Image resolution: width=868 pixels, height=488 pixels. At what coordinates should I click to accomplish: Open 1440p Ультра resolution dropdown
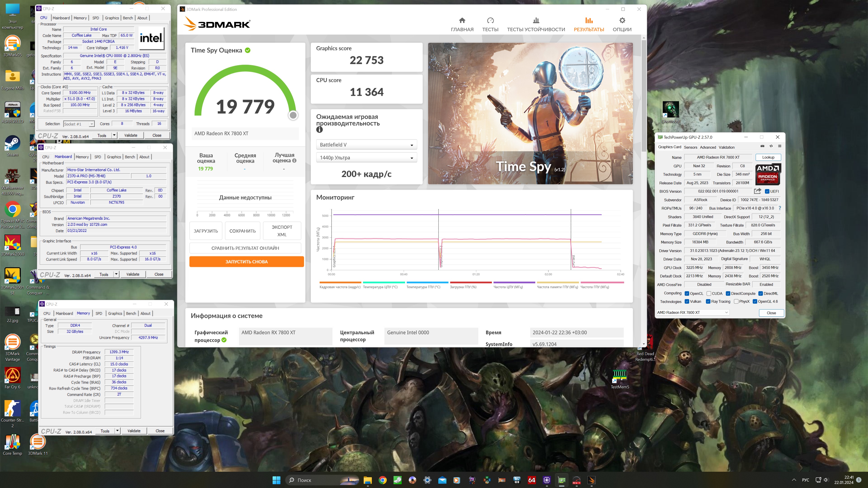(366, 157)
